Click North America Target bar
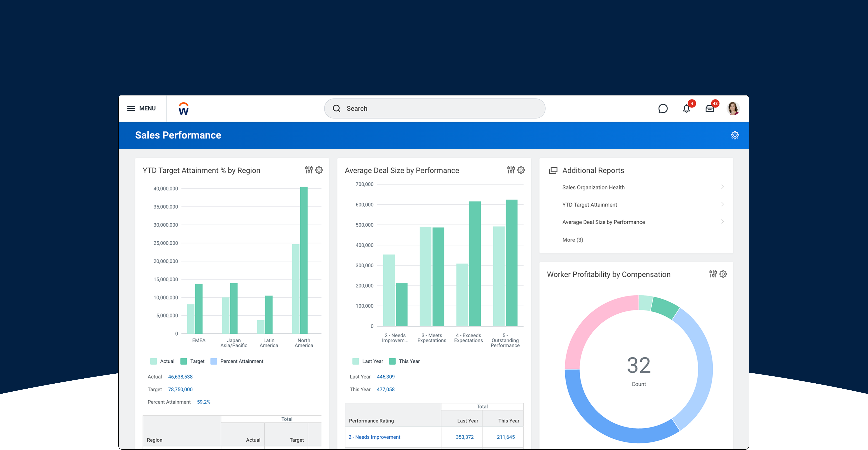Image resolution: width=868 pixels, height=450 pixels. pyautogui.click(x=304, y=260)
